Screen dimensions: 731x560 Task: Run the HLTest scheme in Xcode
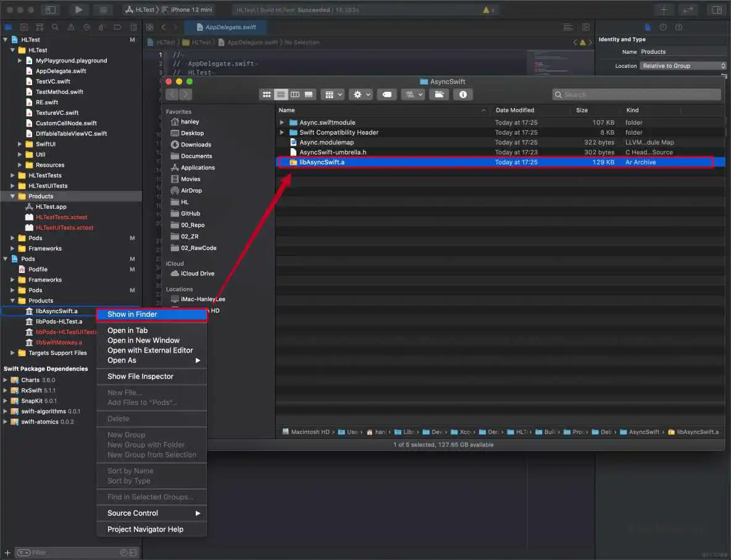click(79, 10)
